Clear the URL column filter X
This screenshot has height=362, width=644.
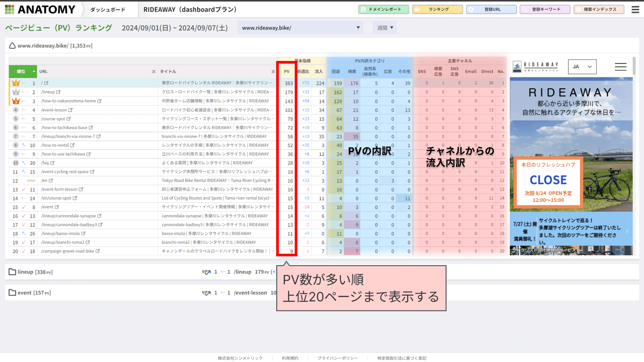tap(154, 71)
